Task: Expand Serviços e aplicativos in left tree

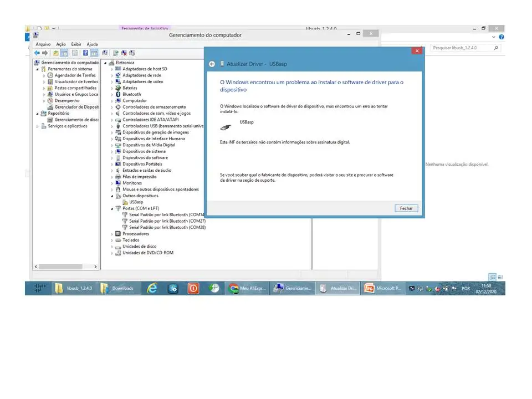Action: [x=37, y=126]
